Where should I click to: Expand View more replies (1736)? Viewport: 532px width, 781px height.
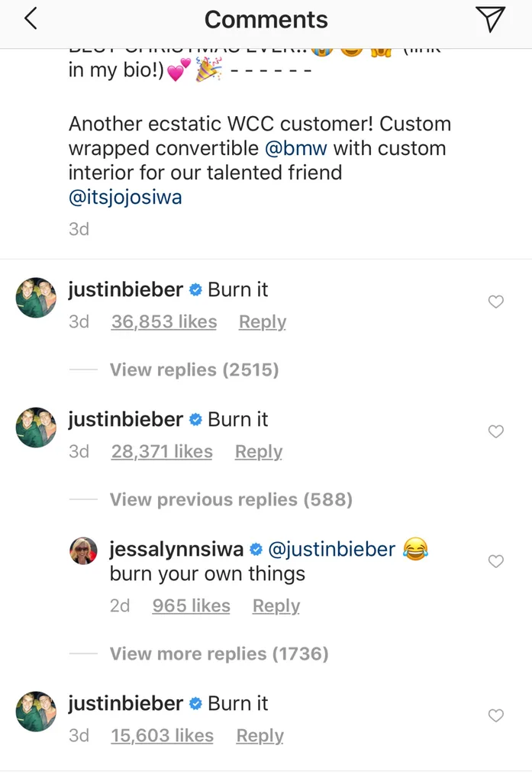219,654
